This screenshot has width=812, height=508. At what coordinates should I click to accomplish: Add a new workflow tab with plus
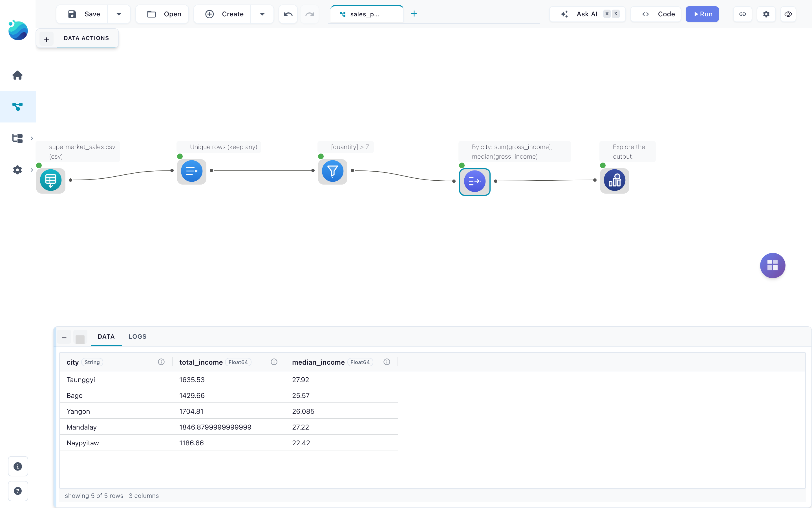point(414,14)
